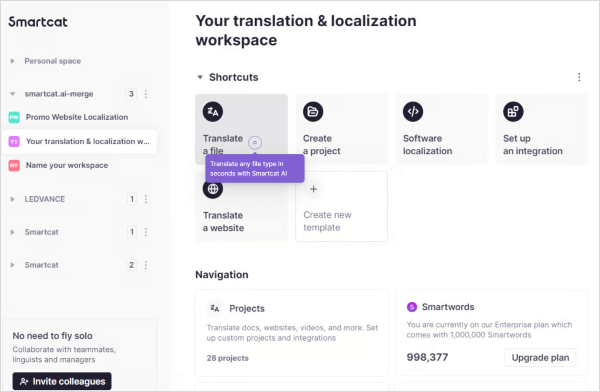Open Shortcuts section three-dot menu
This screenshot has height=392, width=600.
pos(579,77)
